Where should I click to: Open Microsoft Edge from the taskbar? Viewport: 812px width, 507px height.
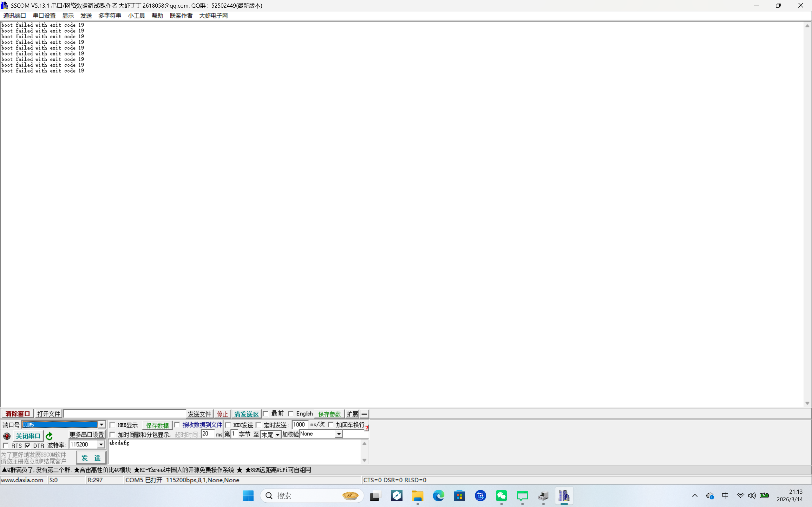tap(439, 496)
